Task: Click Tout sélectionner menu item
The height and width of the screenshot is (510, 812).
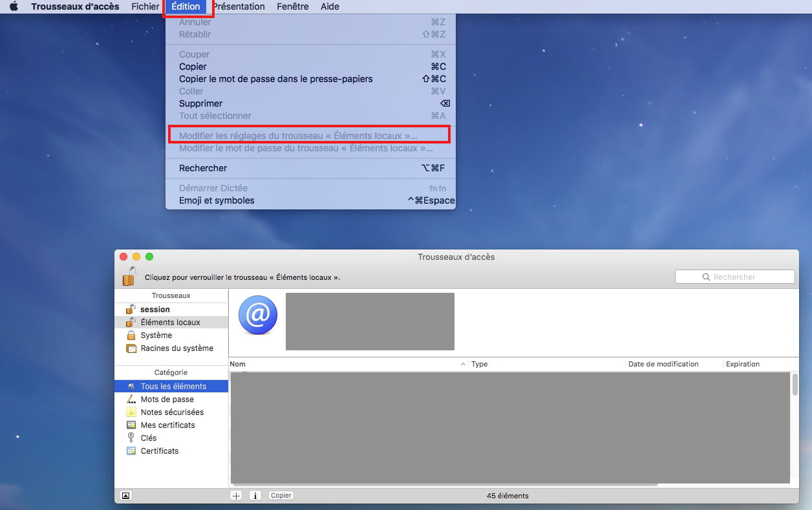Action: click(310, 116)
